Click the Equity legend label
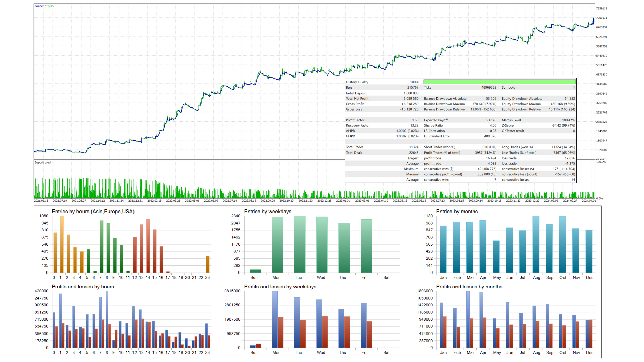Viewport: 644px width, 362px height. click(50, 6)
